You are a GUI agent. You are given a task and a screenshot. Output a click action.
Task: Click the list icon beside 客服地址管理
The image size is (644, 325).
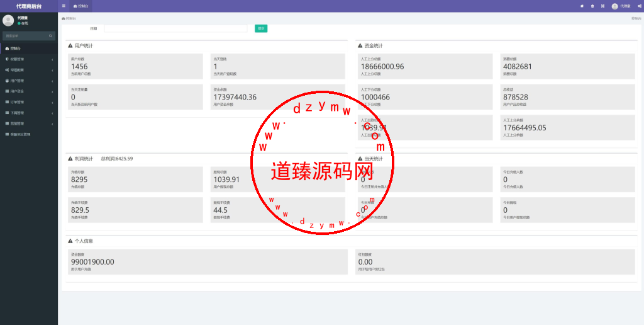click(7, 134)
